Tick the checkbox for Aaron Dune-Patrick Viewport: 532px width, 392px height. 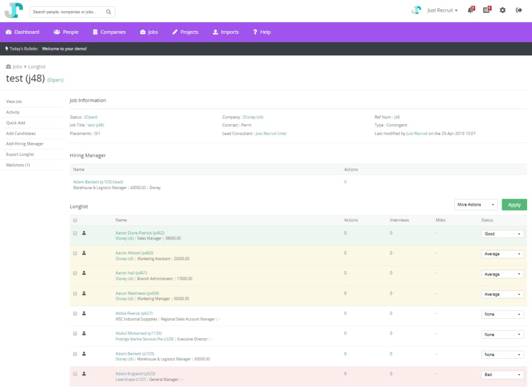pos(75,233)
